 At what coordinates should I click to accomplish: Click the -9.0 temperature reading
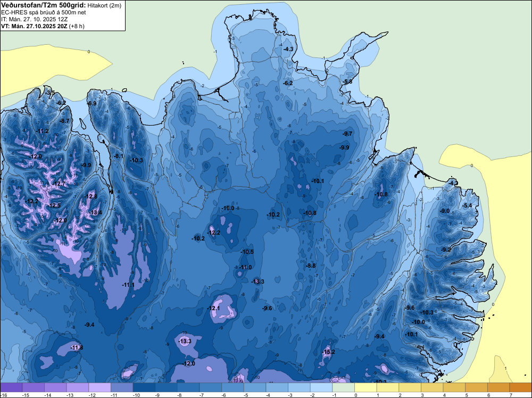tap(445, 211)
